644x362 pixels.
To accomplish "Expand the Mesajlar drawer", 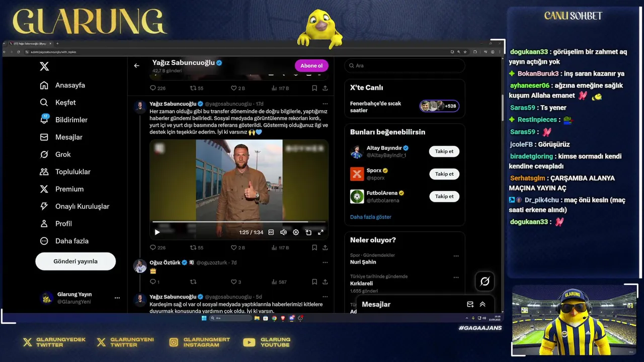I will (482, 304).
